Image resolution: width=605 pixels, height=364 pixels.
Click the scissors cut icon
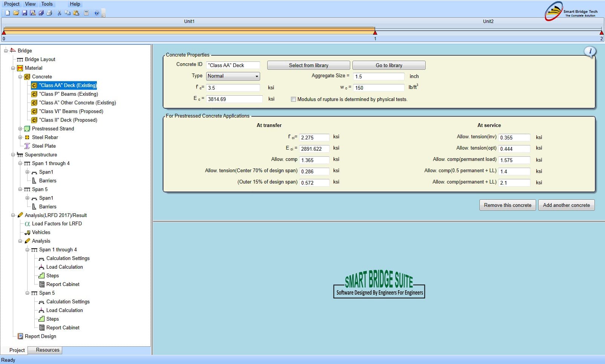59,13
